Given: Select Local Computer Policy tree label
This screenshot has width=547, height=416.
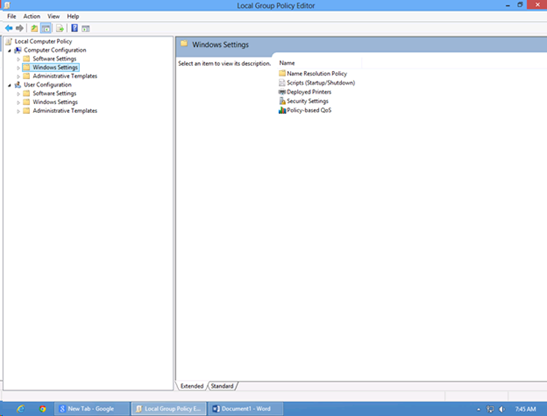Looking at the screenshot, I should point(43,41).
